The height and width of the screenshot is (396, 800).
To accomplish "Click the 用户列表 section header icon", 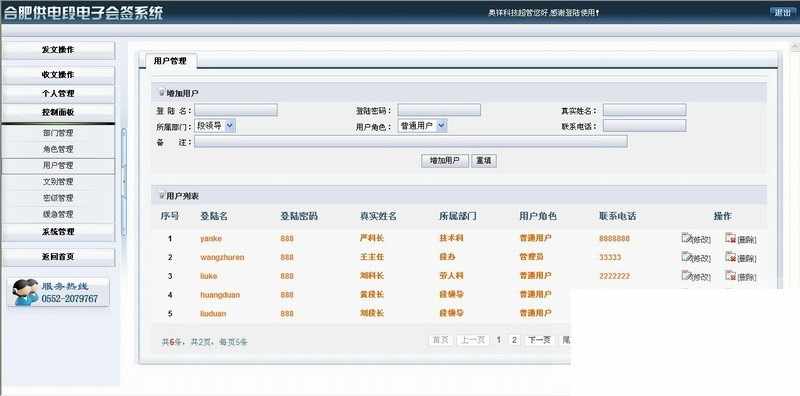I will (x=162, y=195).
